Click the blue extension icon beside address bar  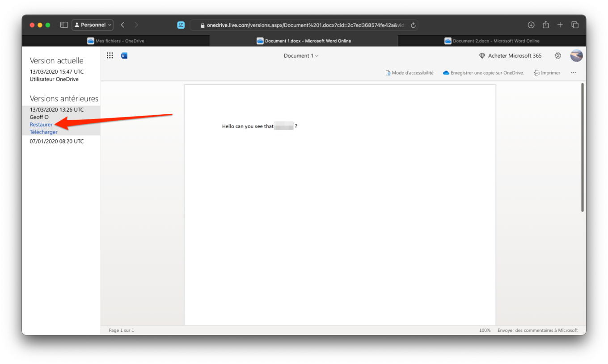181,25
